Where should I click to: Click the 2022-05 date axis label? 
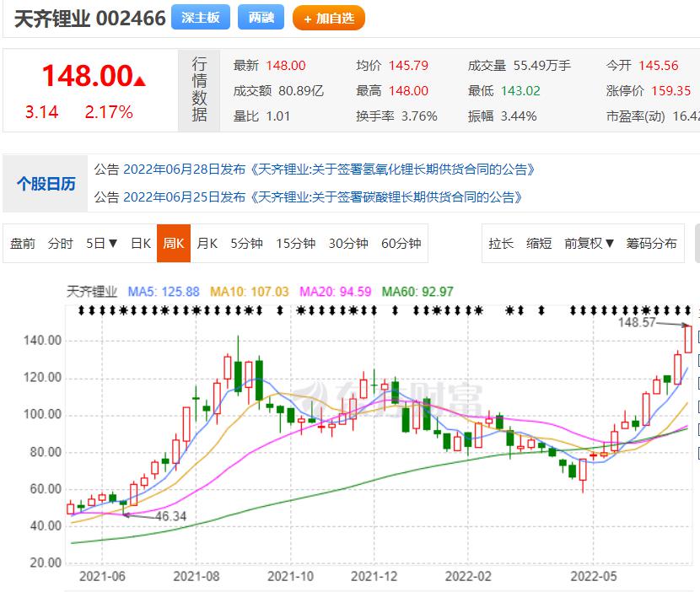tap(593, 576)
